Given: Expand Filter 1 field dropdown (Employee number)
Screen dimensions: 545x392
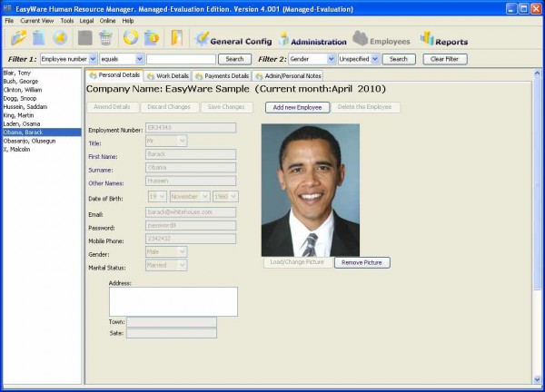Looking at the screenshot, I should (94, 59).
